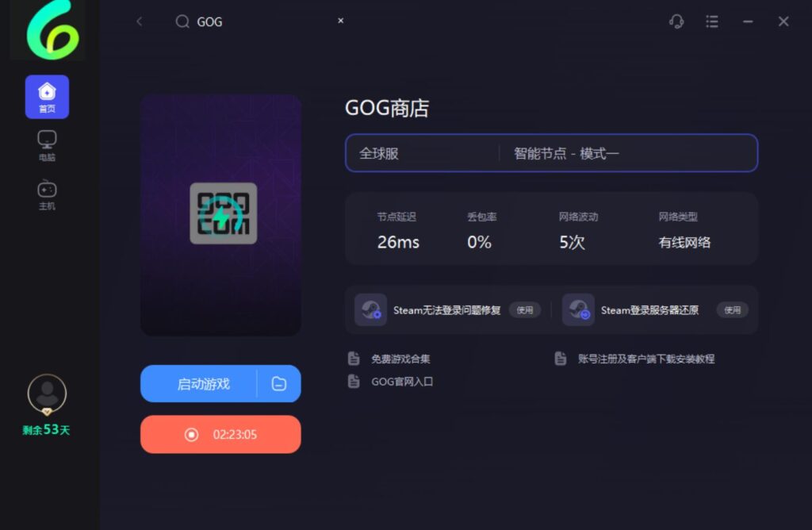The height and width of the screenshot is (530, 812).
Task: Open the 主机 console tab
Action: click(x=47, y=194)
